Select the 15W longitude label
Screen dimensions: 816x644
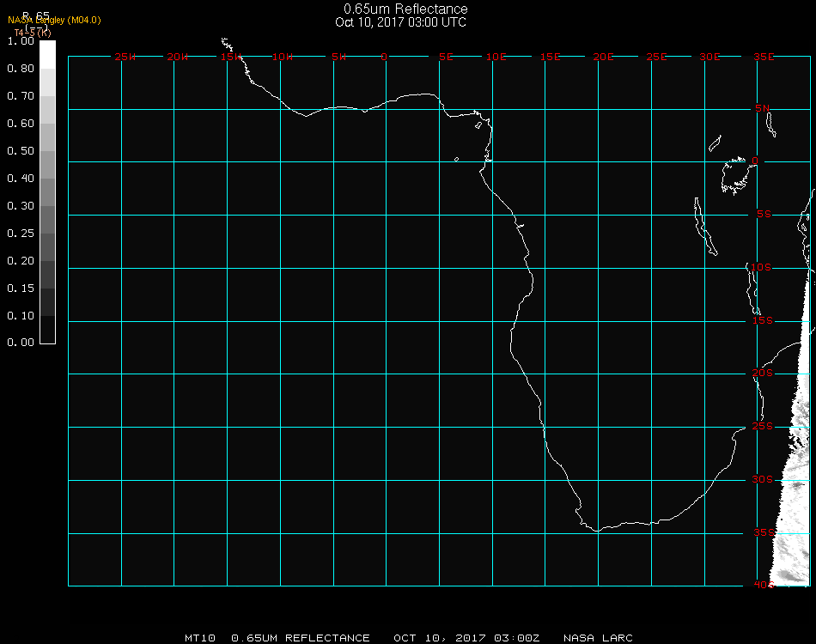[x=230, y=57]
